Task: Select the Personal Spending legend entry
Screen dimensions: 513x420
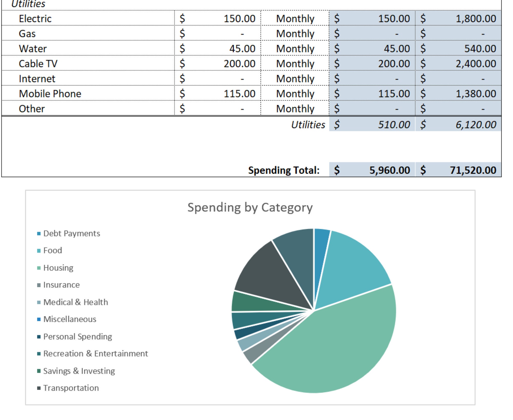Action: [77, 337]
